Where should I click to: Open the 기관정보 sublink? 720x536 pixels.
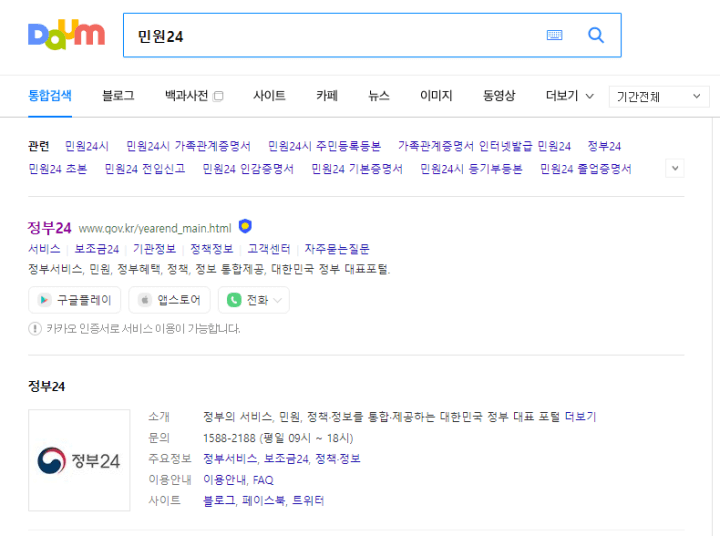click(154, 249)
